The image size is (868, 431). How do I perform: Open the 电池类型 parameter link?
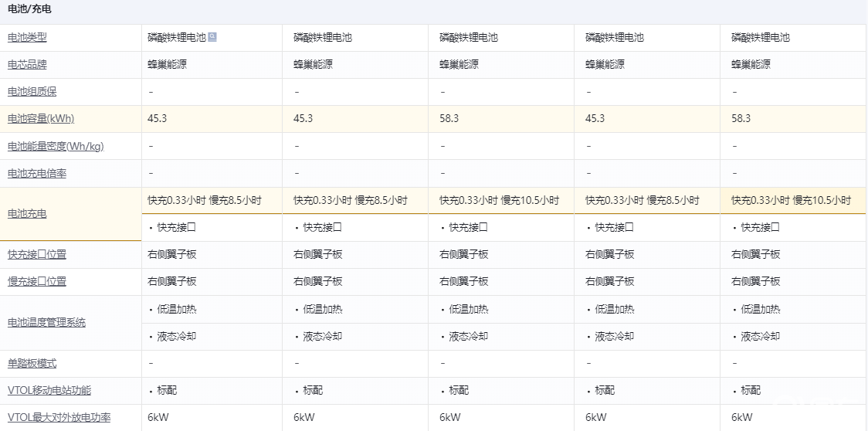point(27,37)
